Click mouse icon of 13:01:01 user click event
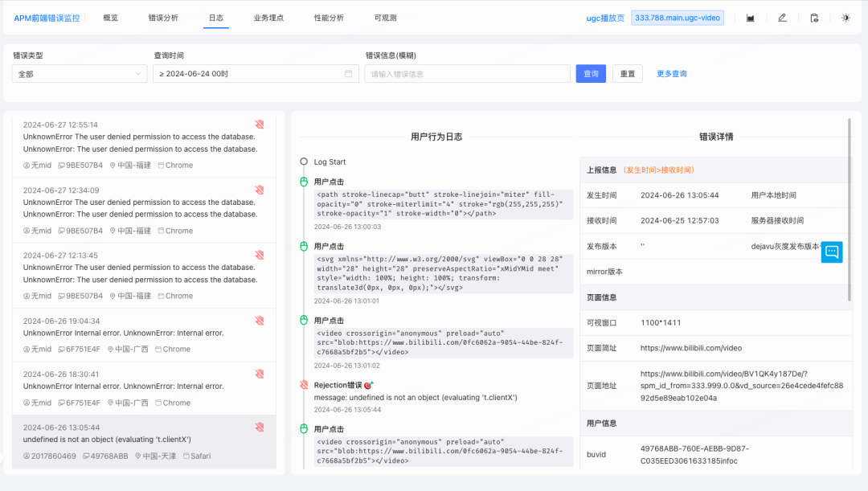This screenshot has height=491, width=868. click(x=304, y=247)
